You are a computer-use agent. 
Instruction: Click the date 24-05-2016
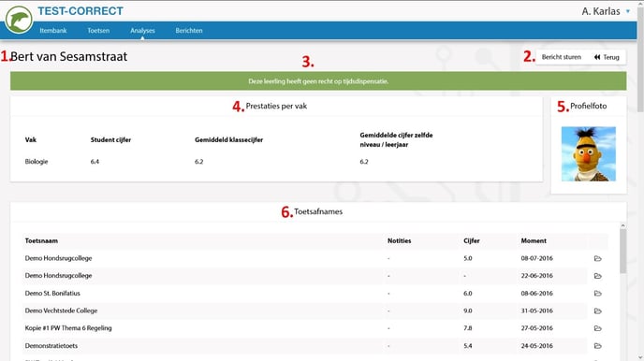click(x=536, y=345)
